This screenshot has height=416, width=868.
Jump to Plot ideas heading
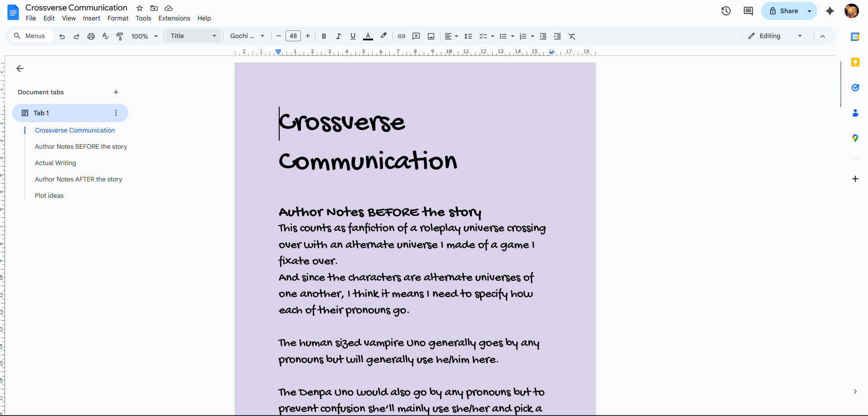tap(49, 196)
